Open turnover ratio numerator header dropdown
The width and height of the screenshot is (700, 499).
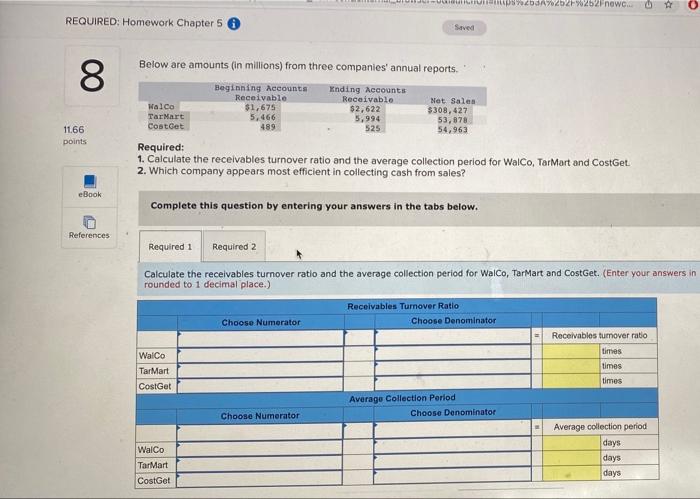[261, 338]
